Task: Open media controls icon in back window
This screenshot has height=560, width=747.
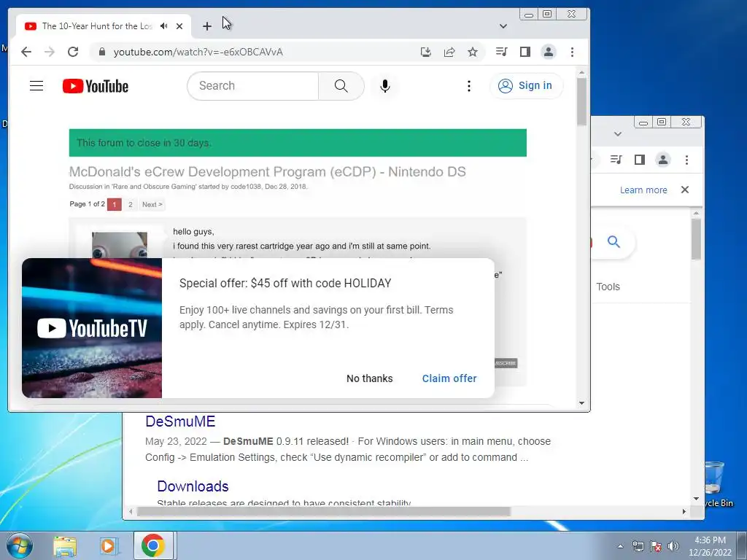Action: pos(616,160)
